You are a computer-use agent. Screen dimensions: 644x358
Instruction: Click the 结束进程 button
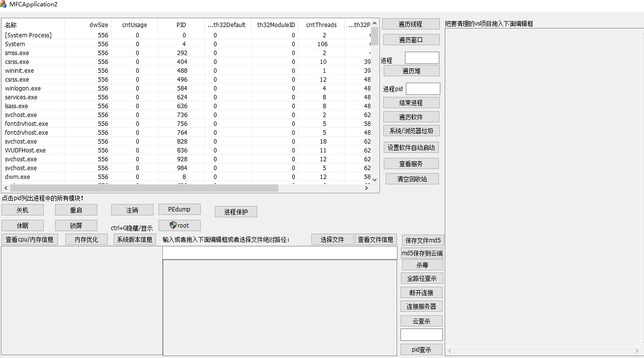pos(411,103)
